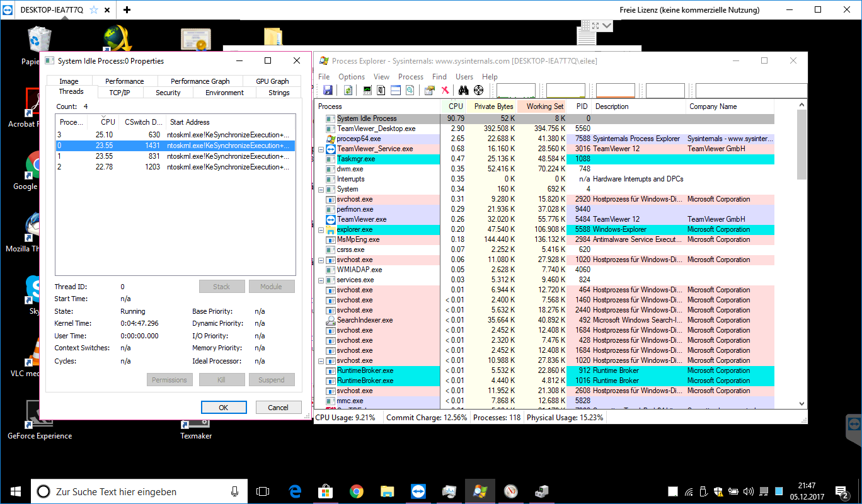Select the procexp64.exe process row
This screenshot has height=504, width=862.
[x=544, y=139]
